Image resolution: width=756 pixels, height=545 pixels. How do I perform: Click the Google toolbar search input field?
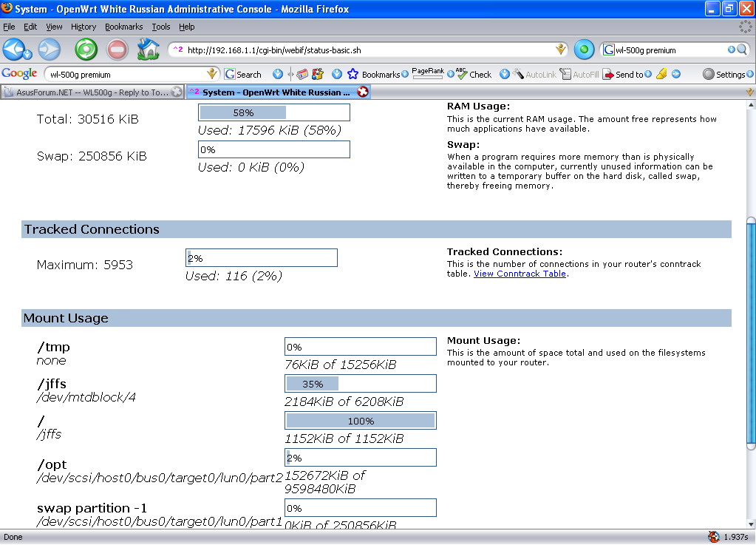pos(126,74)
